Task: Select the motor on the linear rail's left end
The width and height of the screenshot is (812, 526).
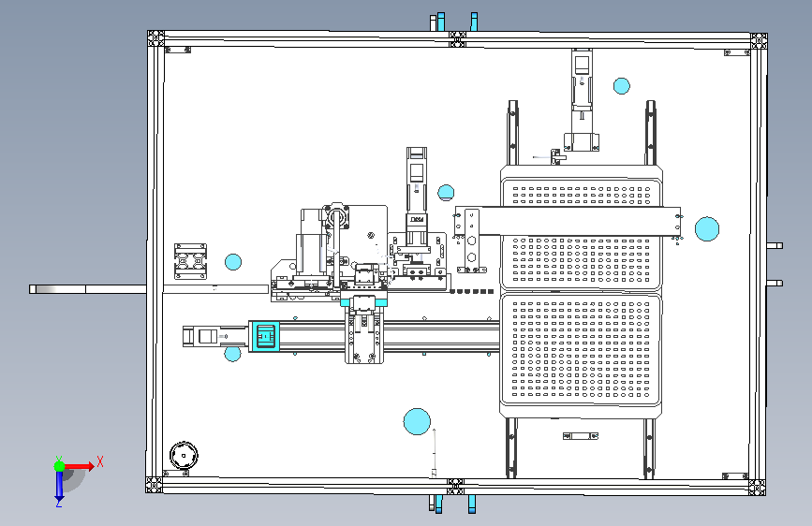Action: point(214,337)
